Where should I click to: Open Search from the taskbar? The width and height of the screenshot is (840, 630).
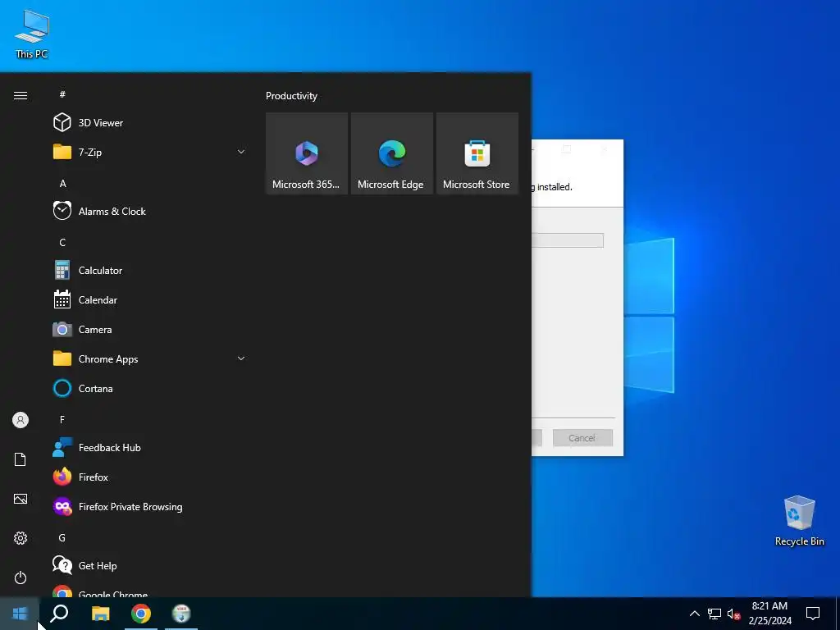point(59,614)
